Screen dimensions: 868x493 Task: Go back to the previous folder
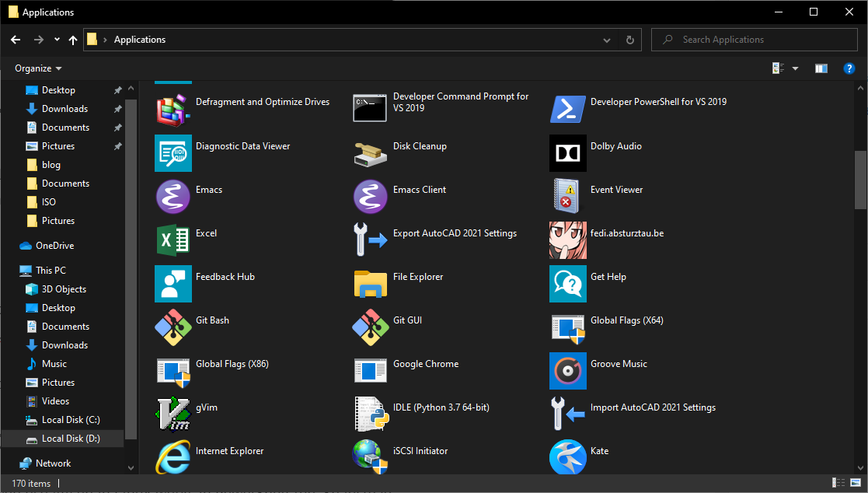(x=16, y=40)
